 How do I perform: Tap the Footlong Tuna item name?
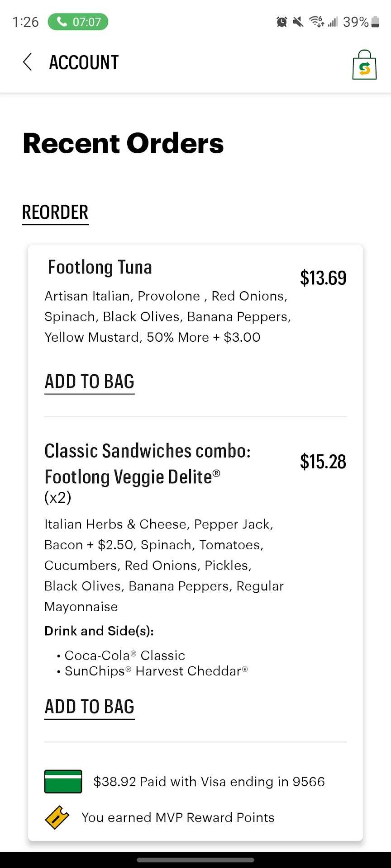[x=100, y=267]
